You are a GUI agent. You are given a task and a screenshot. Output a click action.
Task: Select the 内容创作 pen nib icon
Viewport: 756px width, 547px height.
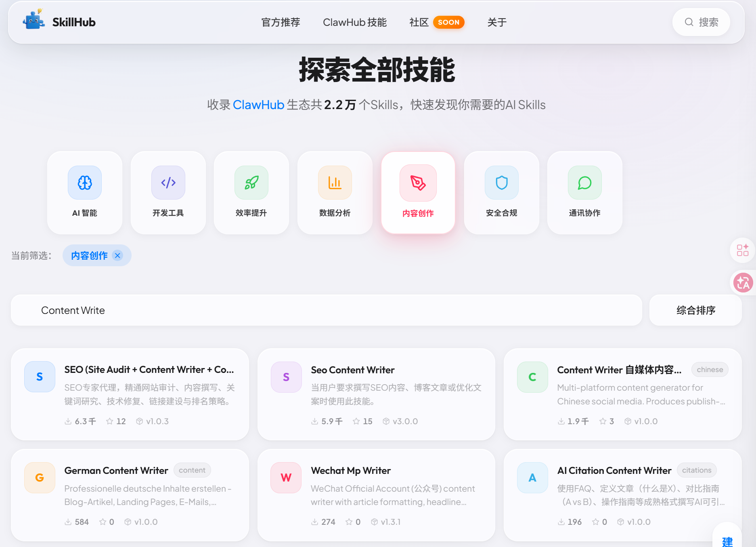[x=418, y=183]
